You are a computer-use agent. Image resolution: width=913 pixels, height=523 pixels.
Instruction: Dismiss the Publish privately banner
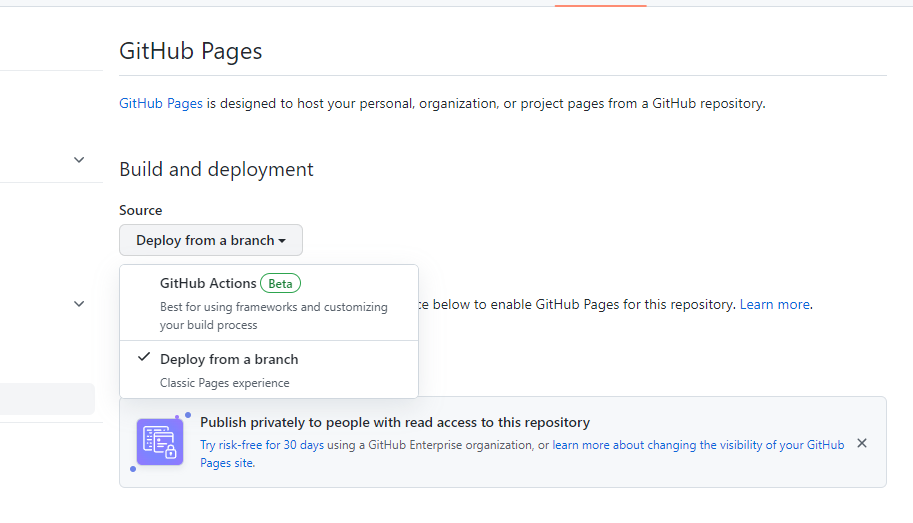tap(862, 443)
